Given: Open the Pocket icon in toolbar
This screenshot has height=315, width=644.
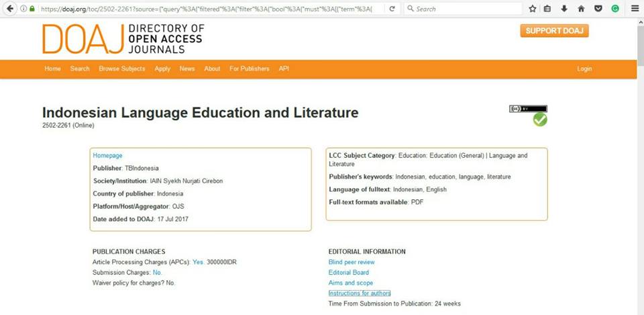Looking at the screenshot, I should (599, 8).
